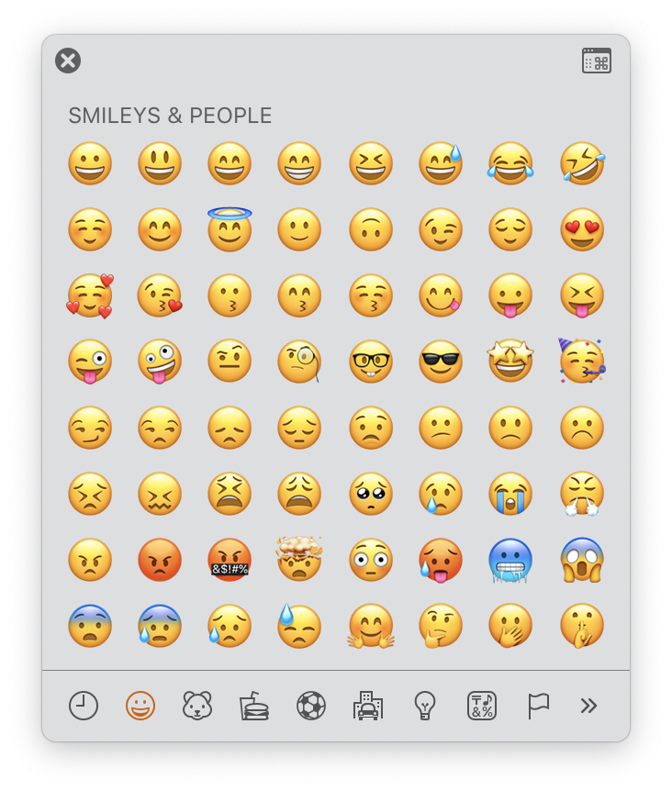This screenshot has height=791, width=672.
Task: Choose the heart eyes emoji
Action: [582, 229]
